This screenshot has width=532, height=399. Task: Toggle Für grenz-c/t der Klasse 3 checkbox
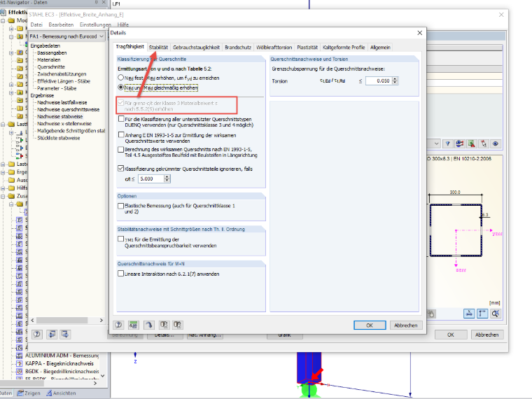coord(120,102)
